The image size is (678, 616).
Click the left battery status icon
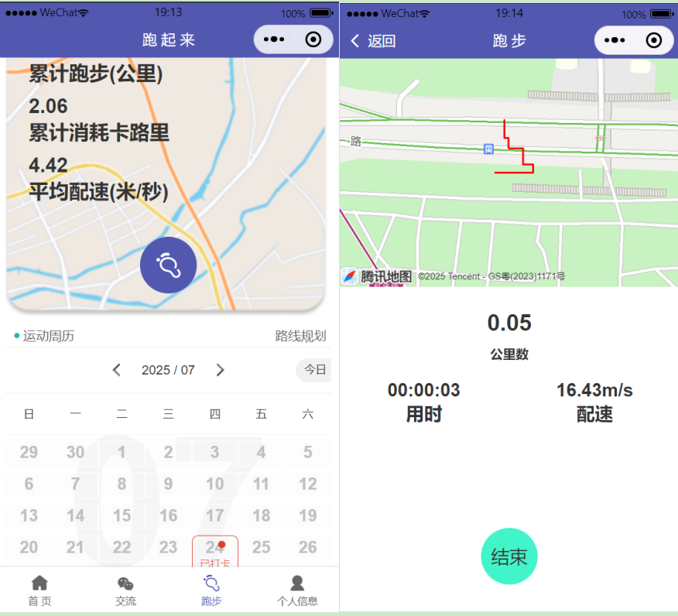[322, 13]
